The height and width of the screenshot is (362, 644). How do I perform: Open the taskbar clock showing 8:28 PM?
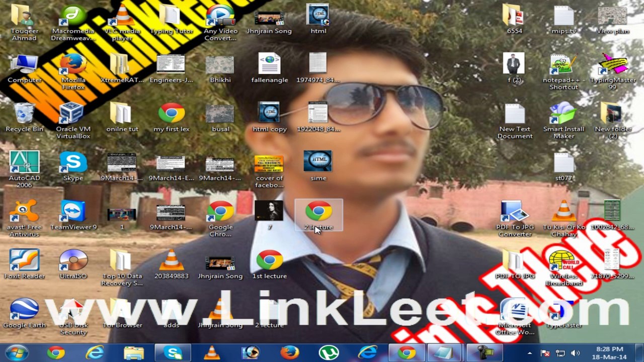(610, 353)
